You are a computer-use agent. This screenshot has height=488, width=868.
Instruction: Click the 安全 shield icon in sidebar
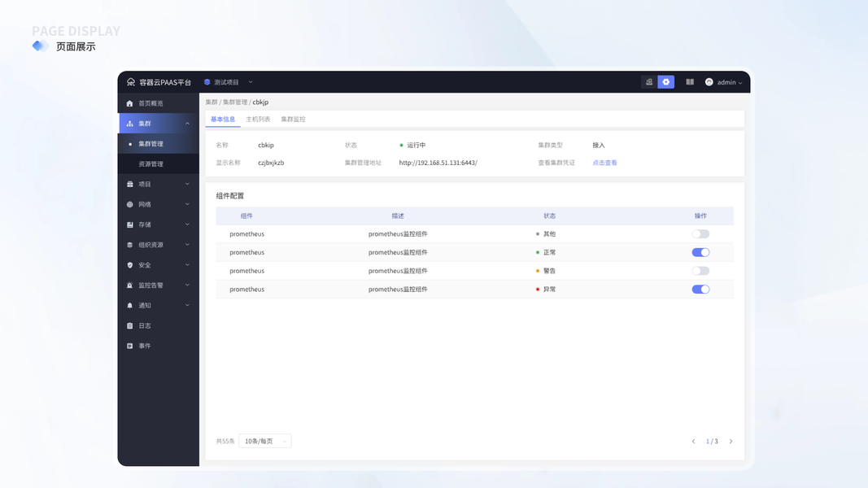129,265
